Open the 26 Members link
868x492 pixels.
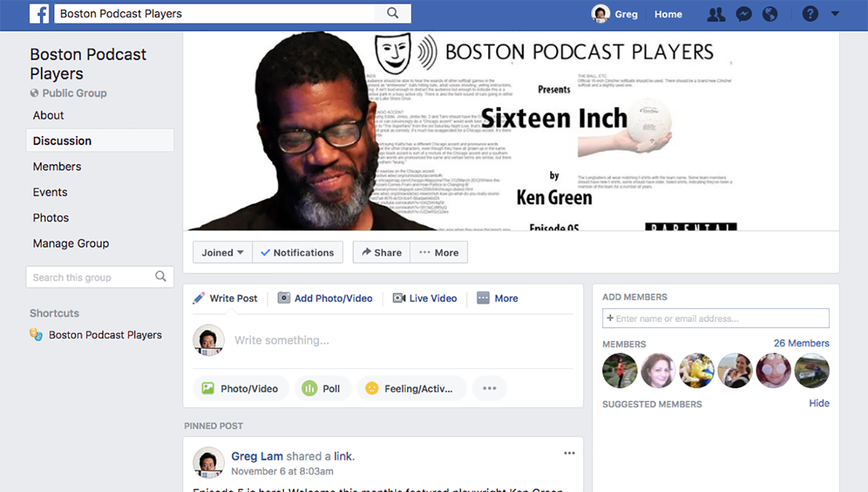click(801, 343)
